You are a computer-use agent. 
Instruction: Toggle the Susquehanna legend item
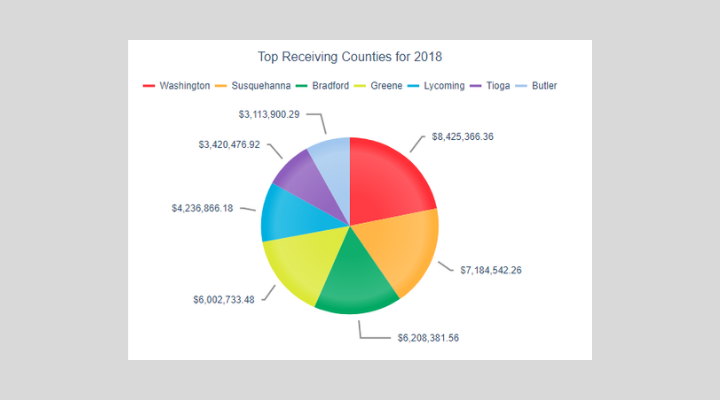pyautogui.click(x=253, y=86)
